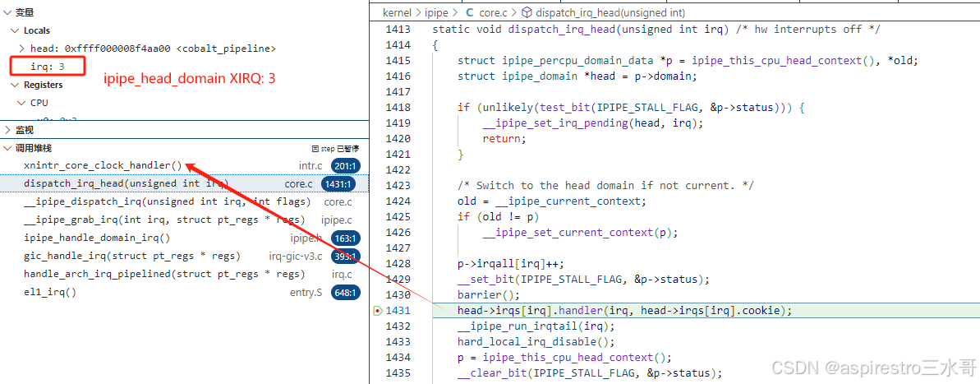Click the function symbol icon in the breadcrumb

527,12
